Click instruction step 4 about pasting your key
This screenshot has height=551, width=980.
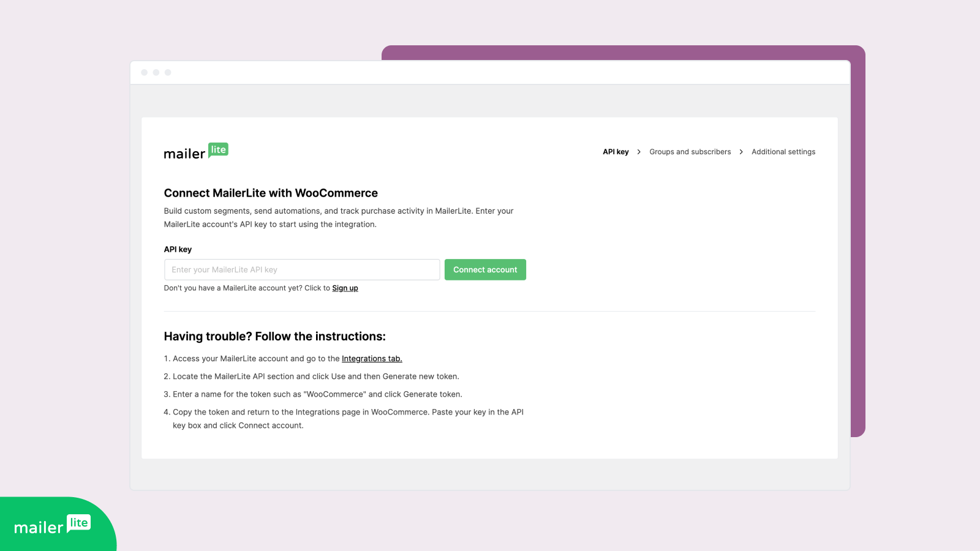[x=344, y=419]
